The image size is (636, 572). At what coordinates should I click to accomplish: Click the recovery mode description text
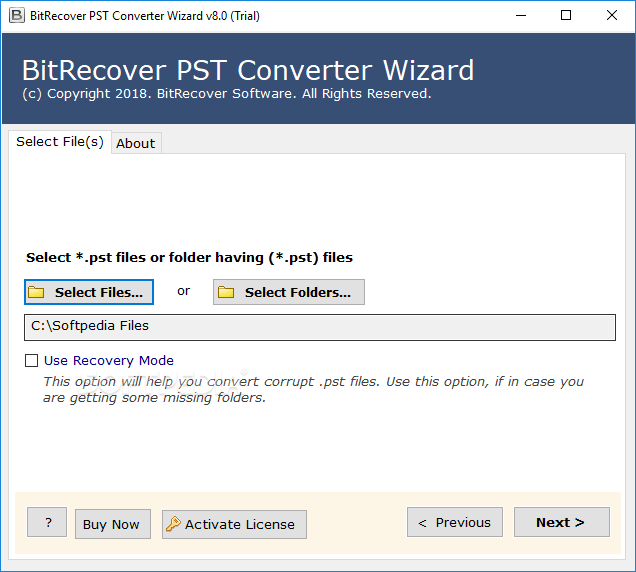coord(313,389)
